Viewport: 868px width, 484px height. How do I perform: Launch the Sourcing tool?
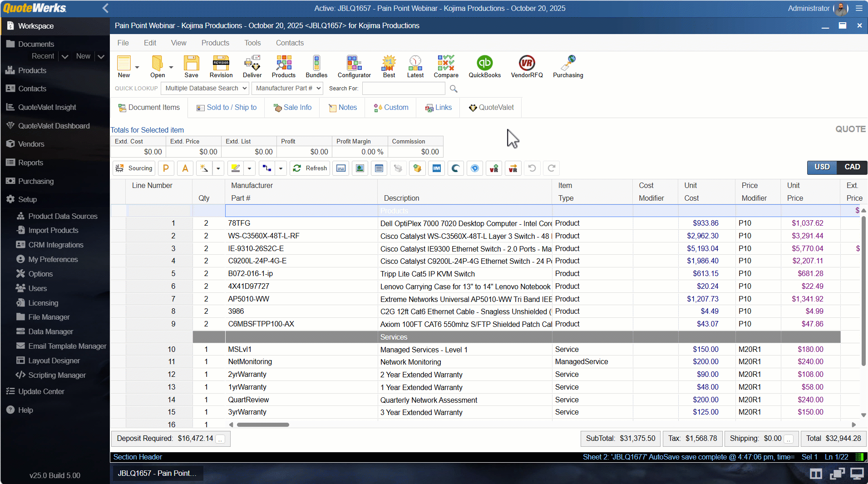pos(133,168)
